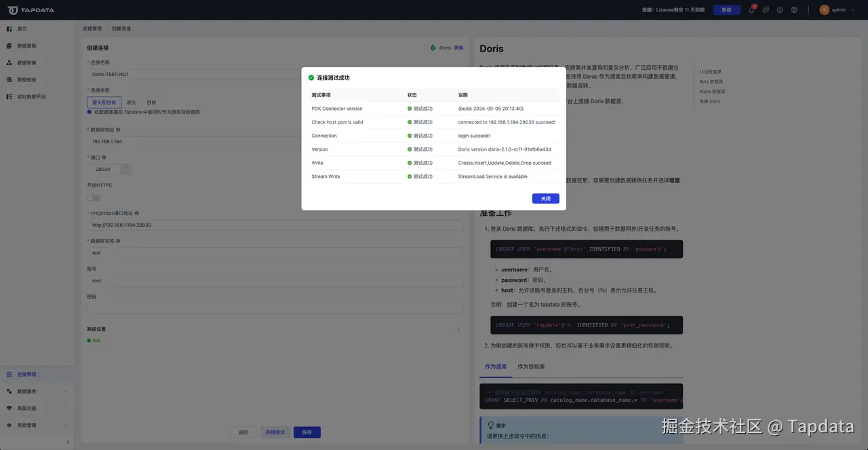Click the 高级功能 diamond icon
This screenshot has height=450, width=868.
click(x=9, y=408)
